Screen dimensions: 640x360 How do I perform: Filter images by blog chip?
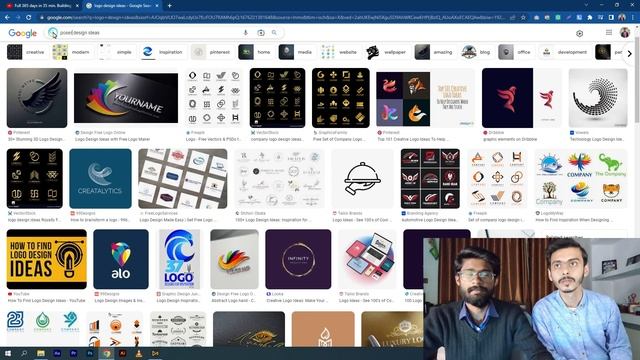[476, 52]
